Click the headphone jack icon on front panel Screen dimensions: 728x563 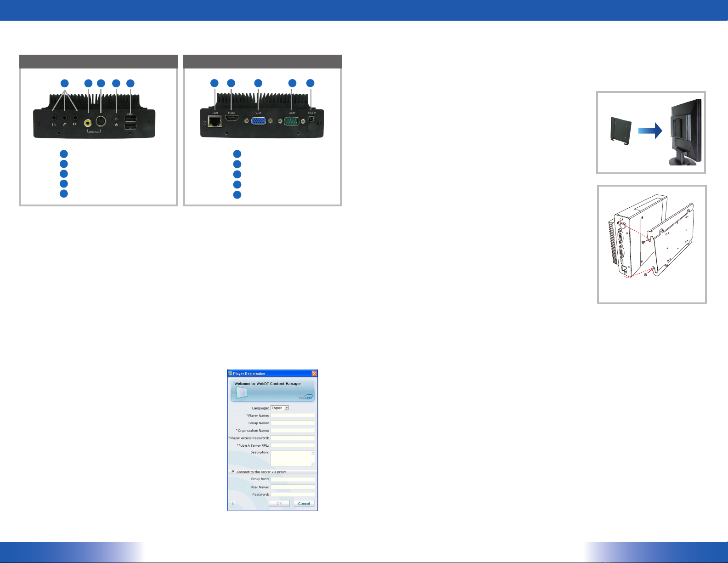point(54,125)
